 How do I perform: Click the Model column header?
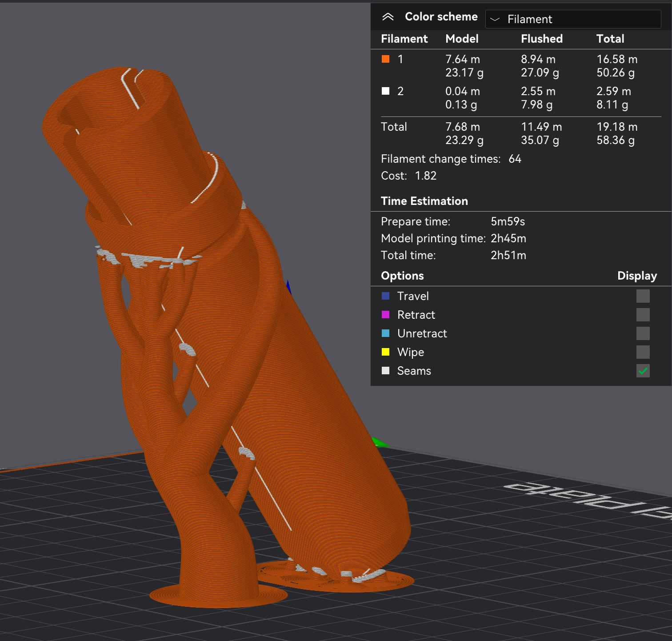pos(462,39)
